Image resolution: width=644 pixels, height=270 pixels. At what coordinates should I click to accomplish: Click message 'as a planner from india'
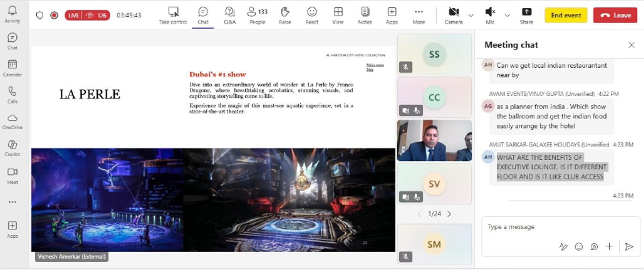pyautogui.click(x=552, y=116)
